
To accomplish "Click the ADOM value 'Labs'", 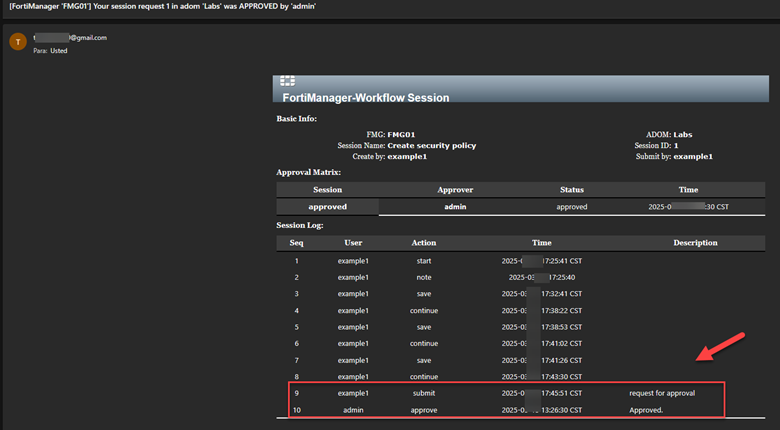I will pos(682,134).
